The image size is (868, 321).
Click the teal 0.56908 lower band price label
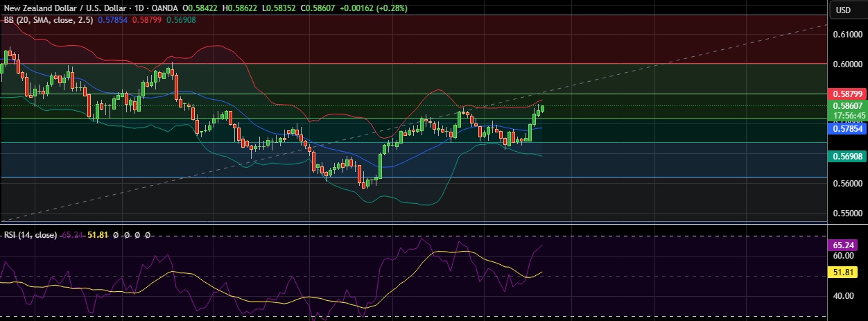(x=847, y=157)
